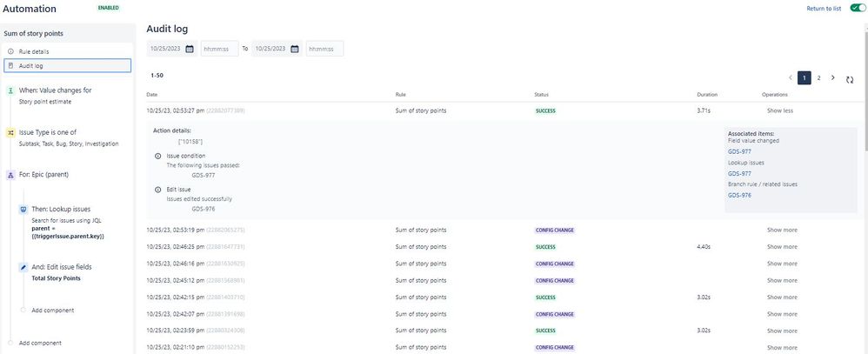
Task: Open the For: Epic (parent) branch
Action: 43,175
